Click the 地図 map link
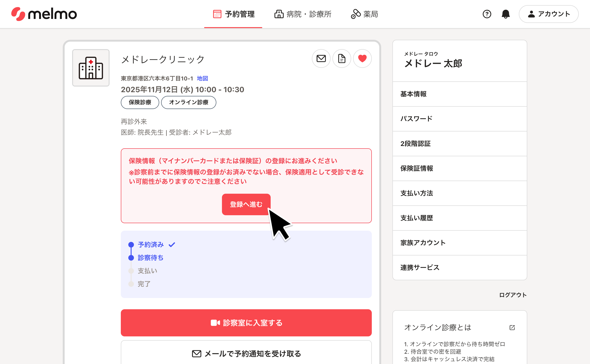The height and width of the screenshot is (364, 590). point(202,78)
